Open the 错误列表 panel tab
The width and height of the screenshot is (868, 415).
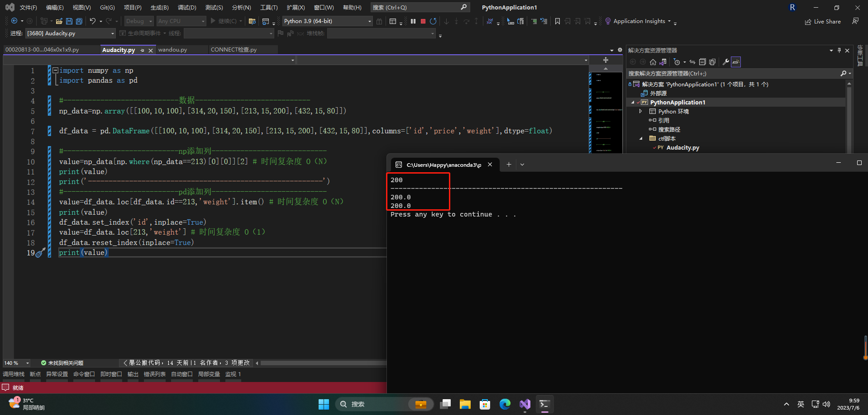[x=155, y=374]
